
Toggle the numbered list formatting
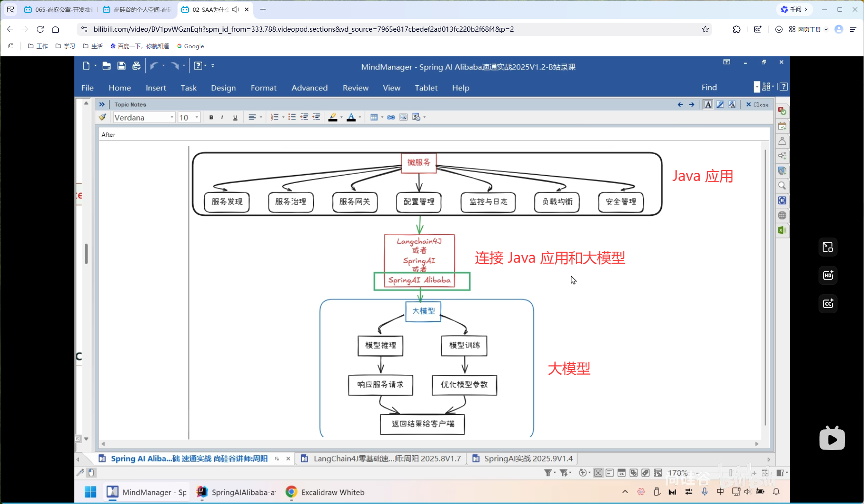[x=275, y=117]
